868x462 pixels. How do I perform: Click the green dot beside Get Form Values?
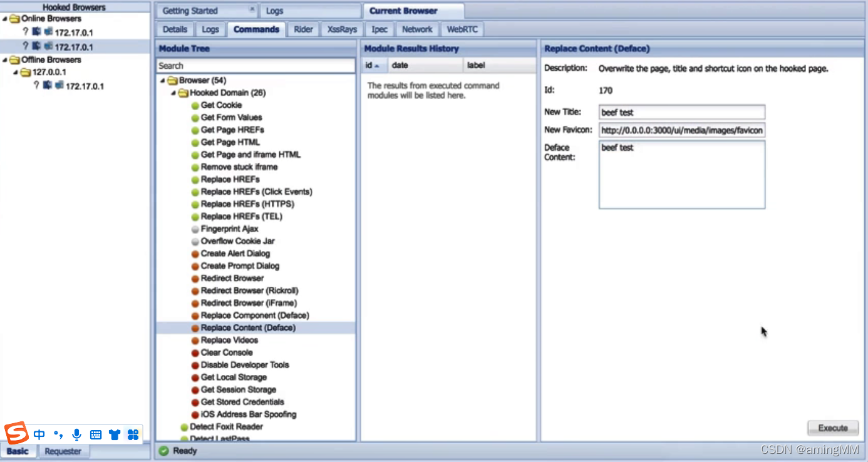coord(195,118)
